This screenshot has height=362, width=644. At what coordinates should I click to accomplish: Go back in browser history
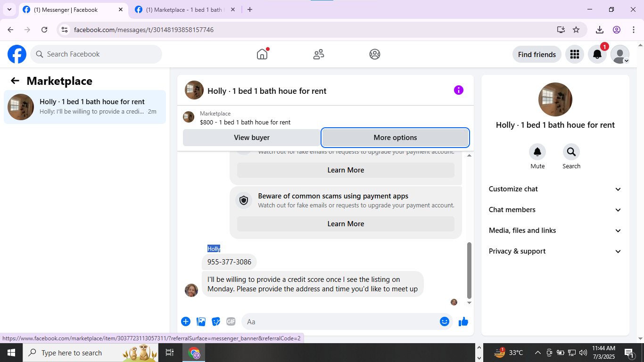[10, 30]
